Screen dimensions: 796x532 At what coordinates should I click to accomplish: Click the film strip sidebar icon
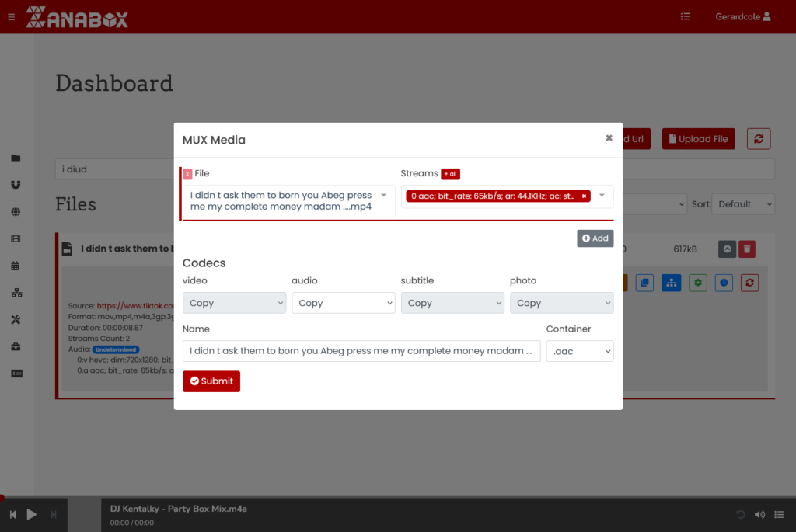16,239
